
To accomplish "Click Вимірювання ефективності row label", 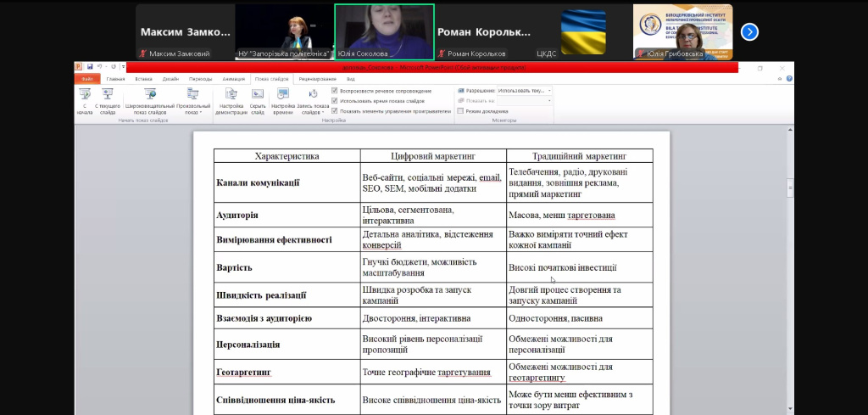I will (274, 240).
